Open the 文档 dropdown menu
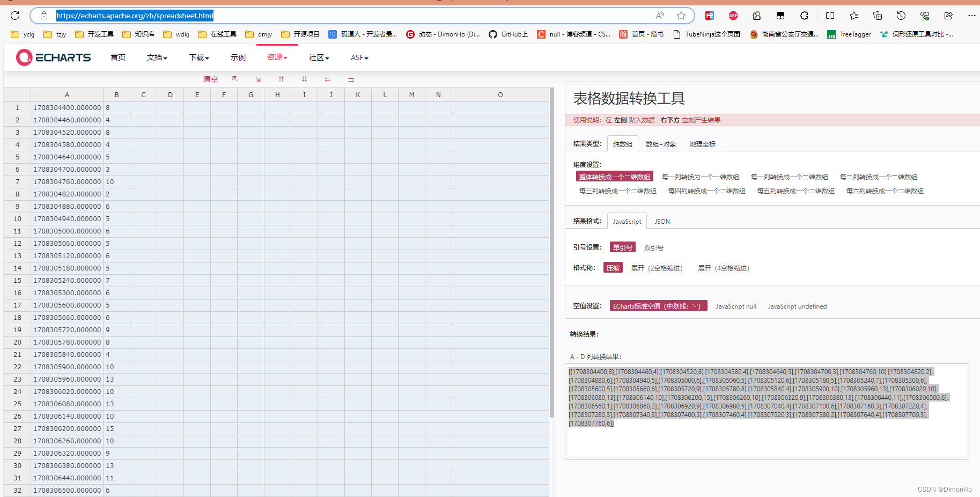 pyautogui.click(x=156, y=57)
